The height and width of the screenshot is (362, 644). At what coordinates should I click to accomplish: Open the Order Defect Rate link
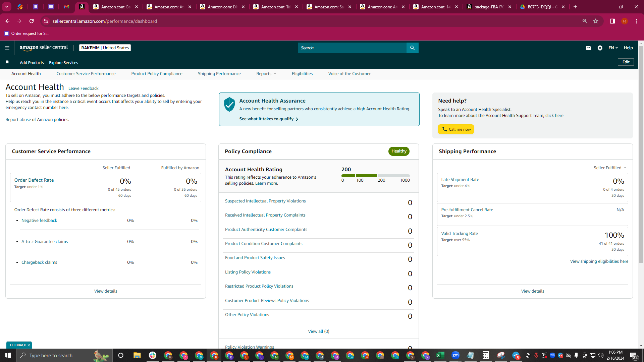coord(34,180)
